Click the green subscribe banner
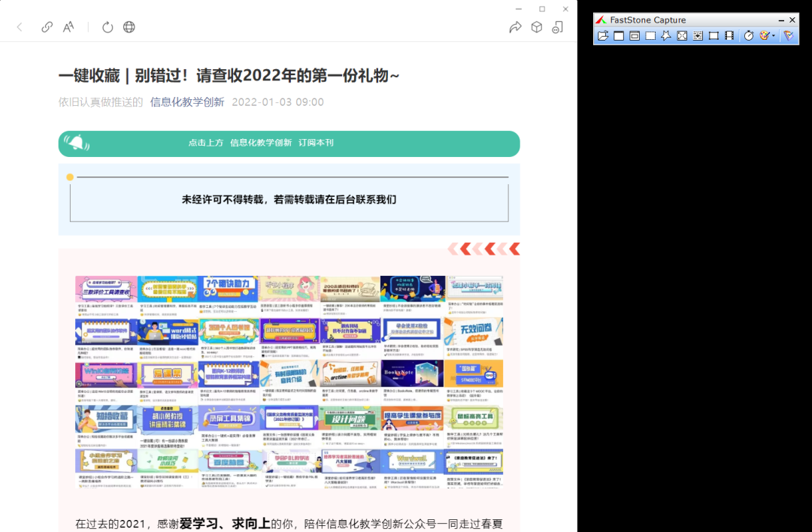 click(x=289, y=143)
